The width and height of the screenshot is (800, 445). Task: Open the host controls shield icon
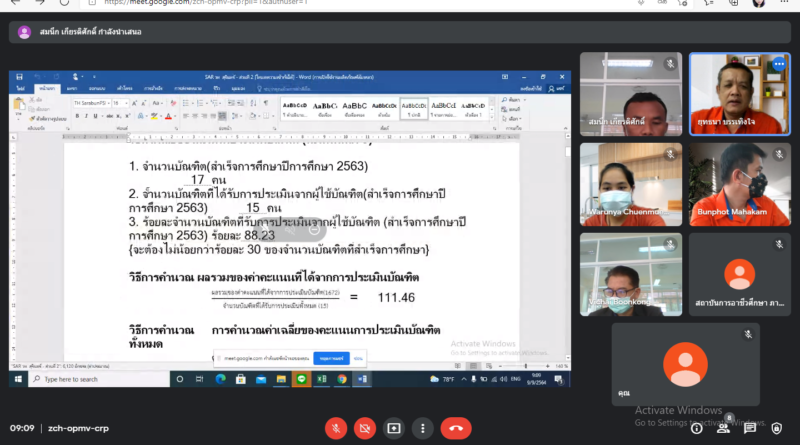point(776,428)
